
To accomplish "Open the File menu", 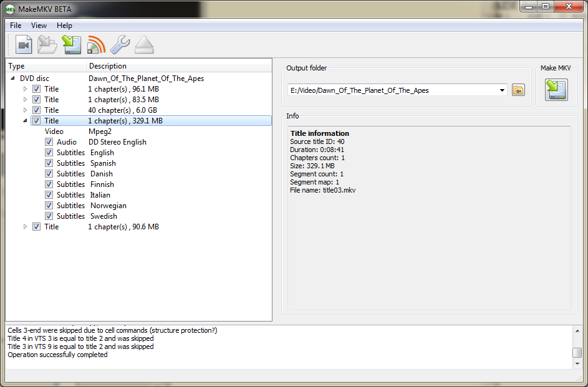I will [x=15, y=26].
